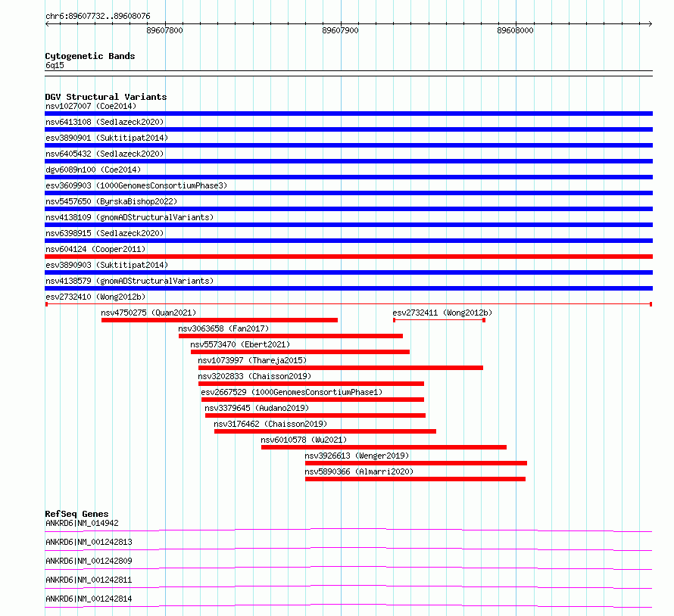The width and height of the screenshot is (674, 616).
Task: Select nsv3379645 (Audano2019) label
Action: point(257,408)
